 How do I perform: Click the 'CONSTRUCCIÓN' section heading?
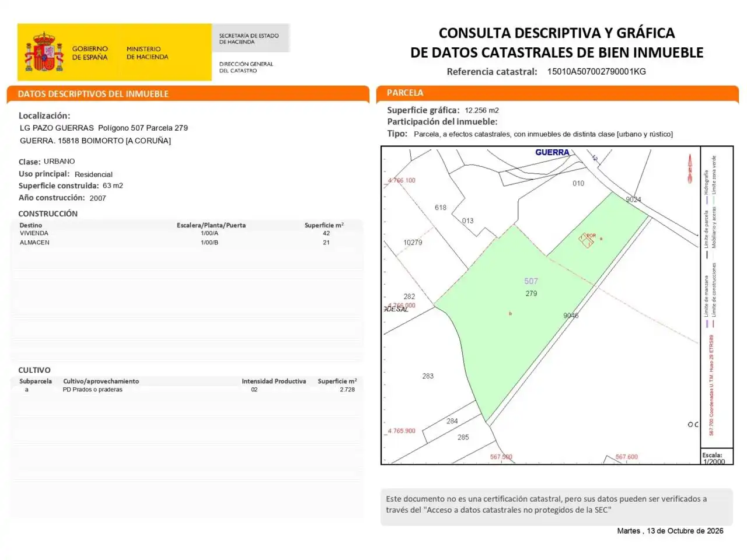[x=48, y=214]
